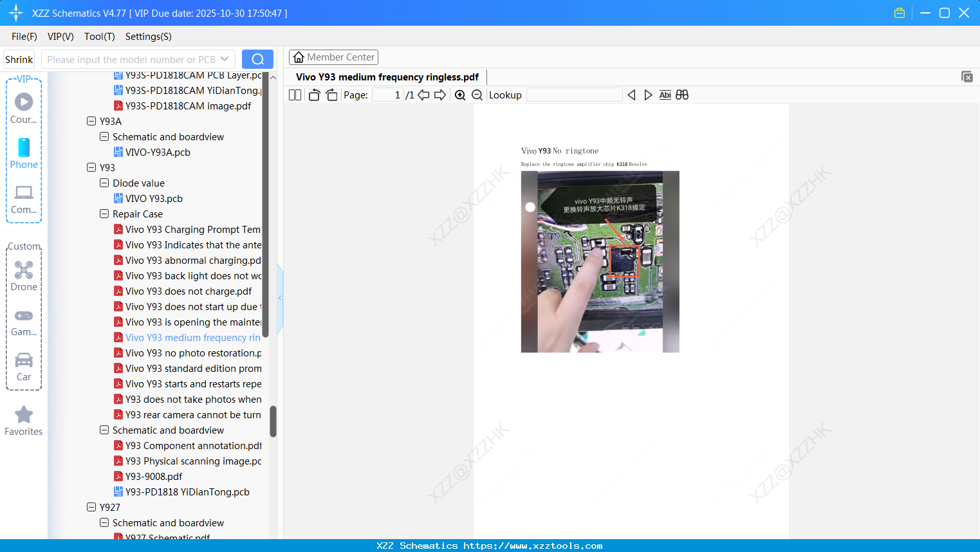Rotate the page counterclockwise
980x552 pixels.
click(314, 95)
